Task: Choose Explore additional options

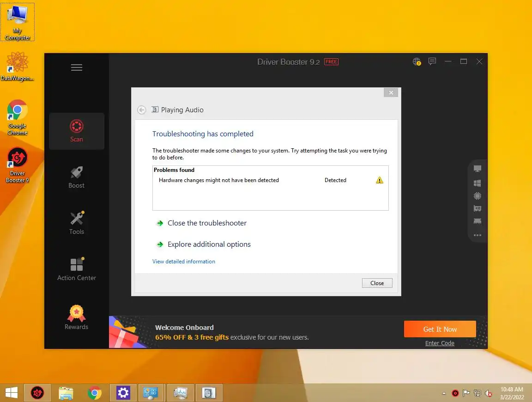Action: coord(209,244)
